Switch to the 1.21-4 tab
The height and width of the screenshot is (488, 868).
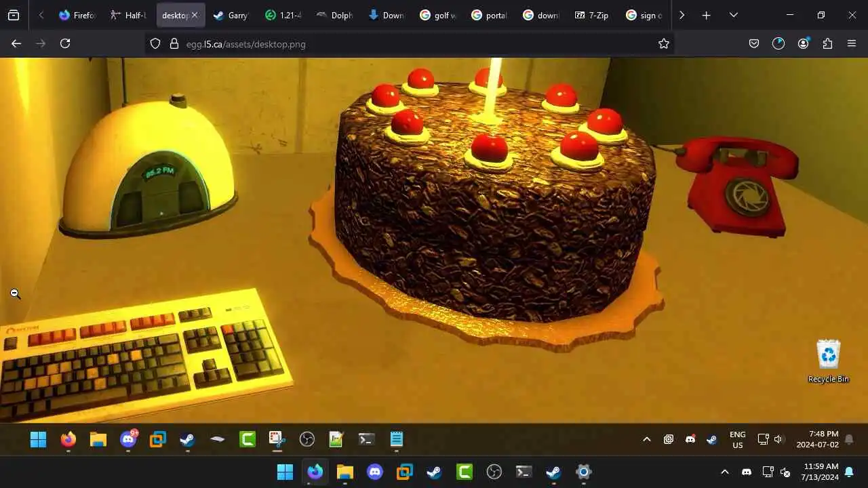click(283, 15)
